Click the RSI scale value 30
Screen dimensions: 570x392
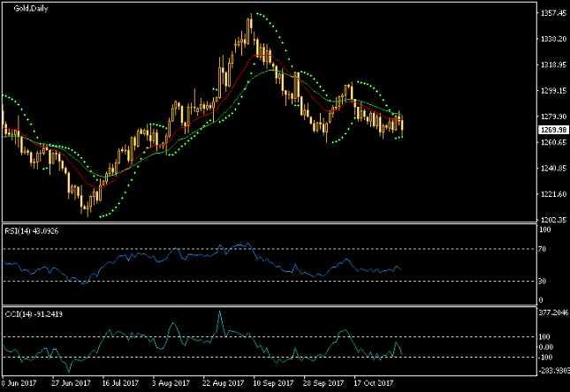coord(543,281)
